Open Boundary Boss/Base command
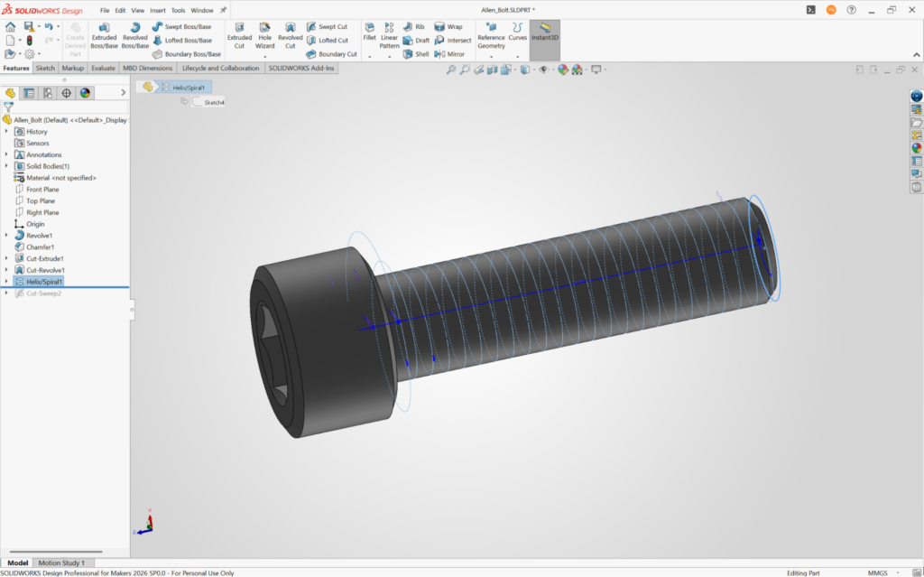This screenshot has width=924, height=577. pyautogui.click(x=186, y=53)
